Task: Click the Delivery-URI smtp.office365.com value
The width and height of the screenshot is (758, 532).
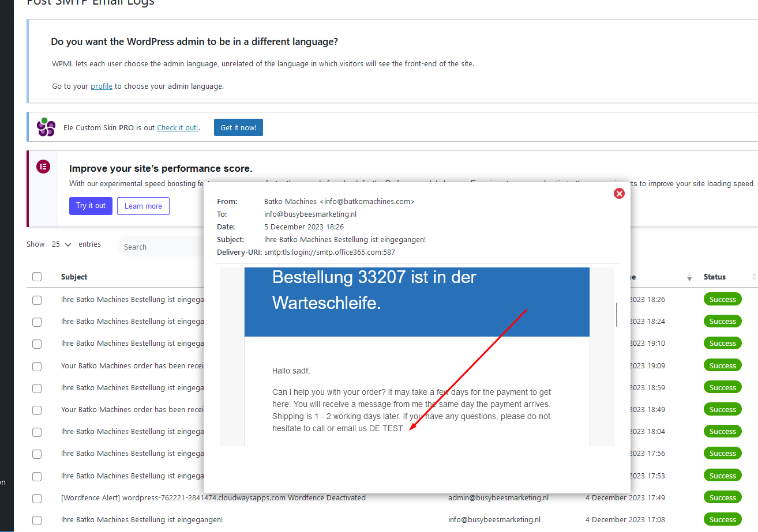Action: 329,252
